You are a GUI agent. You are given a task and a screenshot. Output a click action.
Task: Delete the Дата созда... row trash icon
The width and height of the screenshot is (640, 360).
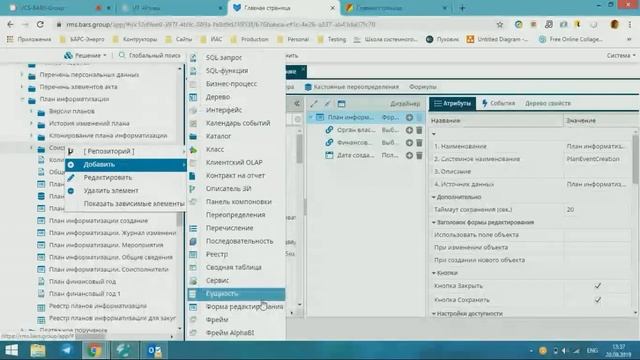[x=419, y=156]
